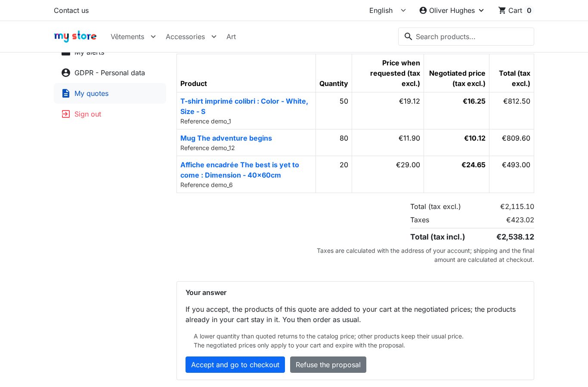The width and height of the screenshot is (588, 387).
Task: Open the Accessories category
Action: click(185, 37)
